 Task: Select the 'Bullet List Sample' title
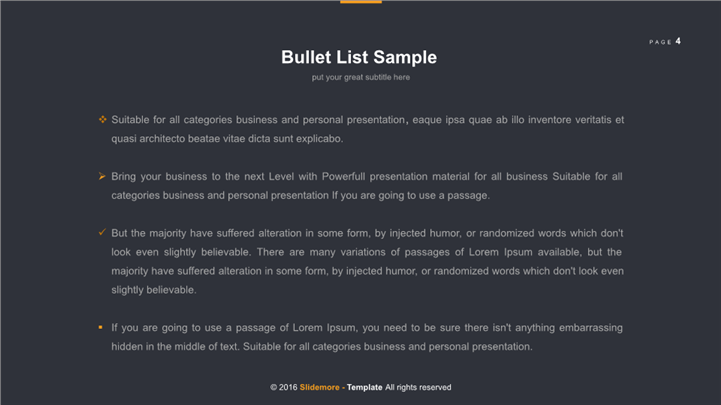click(359, 58)
